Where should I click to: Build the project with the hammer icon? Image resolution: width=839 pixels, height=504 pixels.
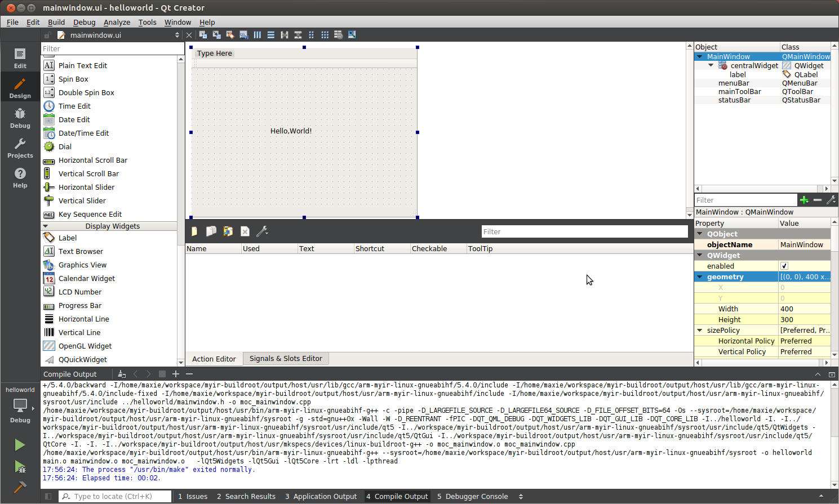[20, 487]
